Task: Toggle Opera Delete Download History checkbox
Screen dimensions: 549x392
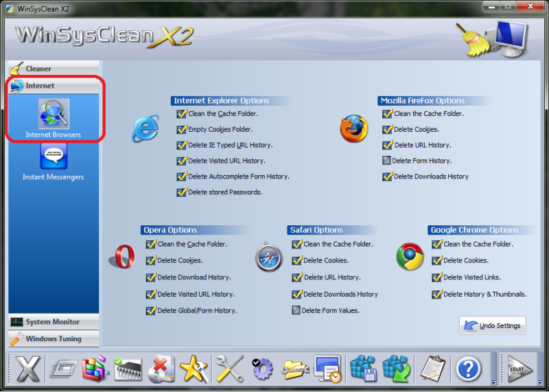Action: click(150, 277)
